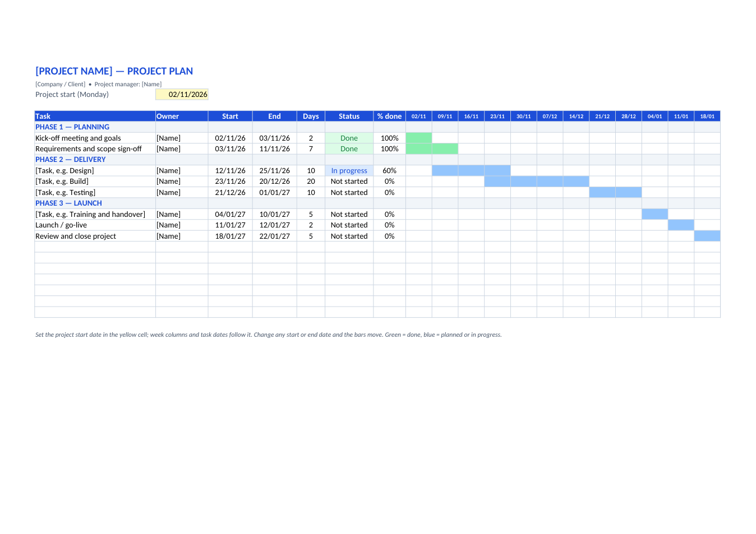Select the "Requirements and scope sign-off" task cell
The image size is (756, 534).
point(95,149)
